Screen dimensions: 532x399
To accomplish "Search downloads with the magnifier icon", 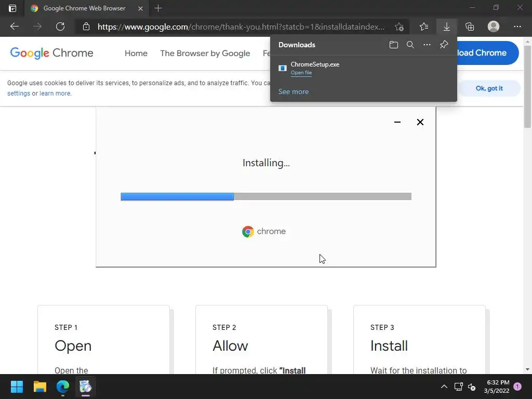I will tap(410, 45).
